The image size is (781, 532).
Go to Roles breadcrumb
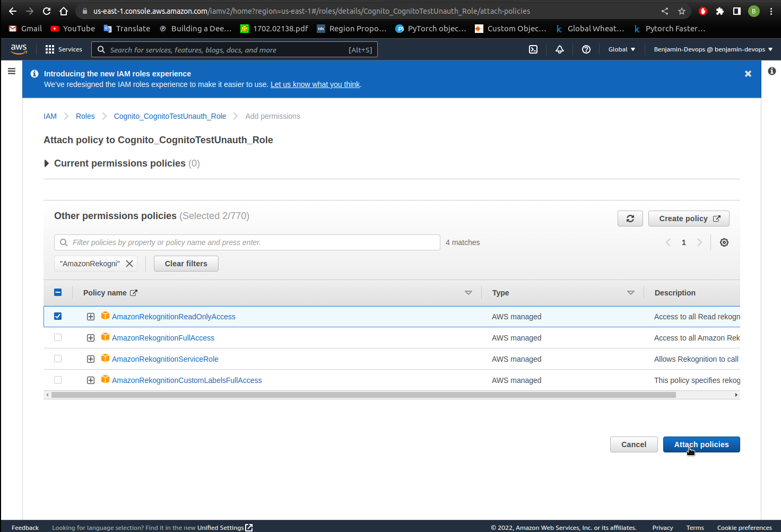[85, 116]
